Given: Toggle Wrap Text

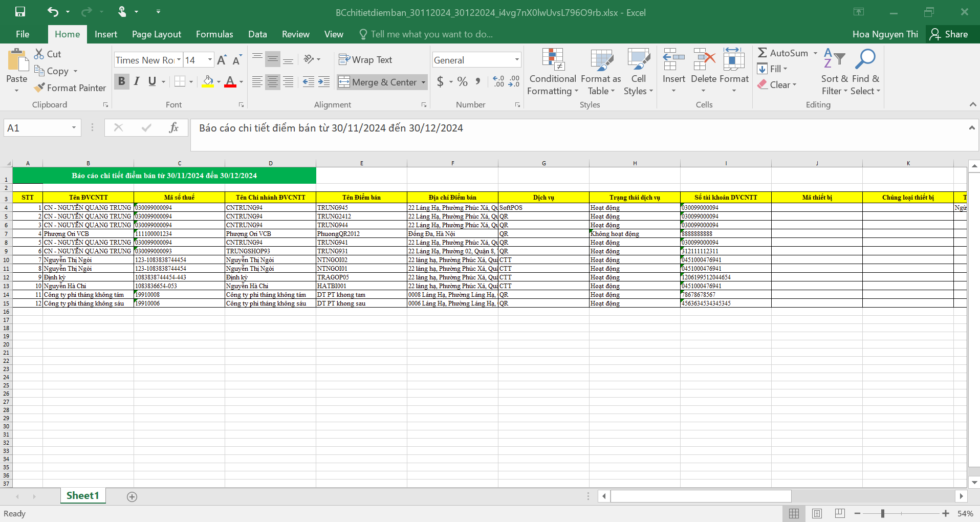Looking at the screenshot, I should [x=365, y=60].
